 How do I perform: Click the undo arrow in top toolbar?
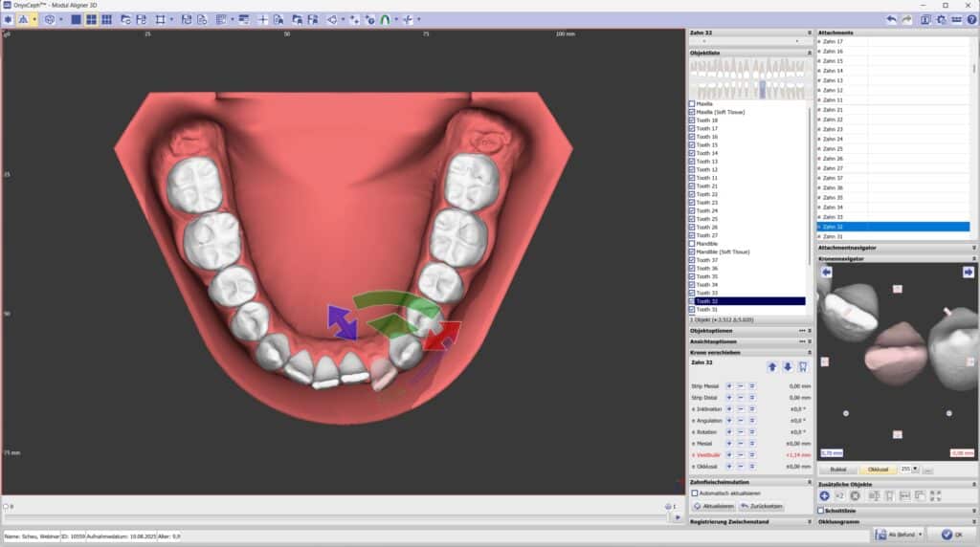[x=893, y=19]
